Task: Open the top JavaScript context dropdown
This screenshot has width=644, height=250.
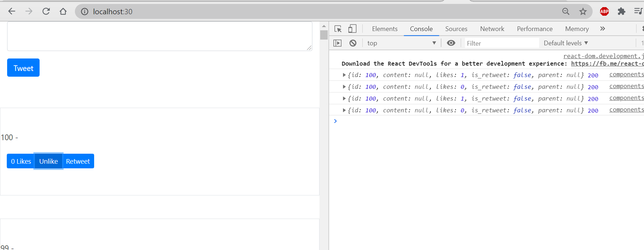Action: click(402, 43)
